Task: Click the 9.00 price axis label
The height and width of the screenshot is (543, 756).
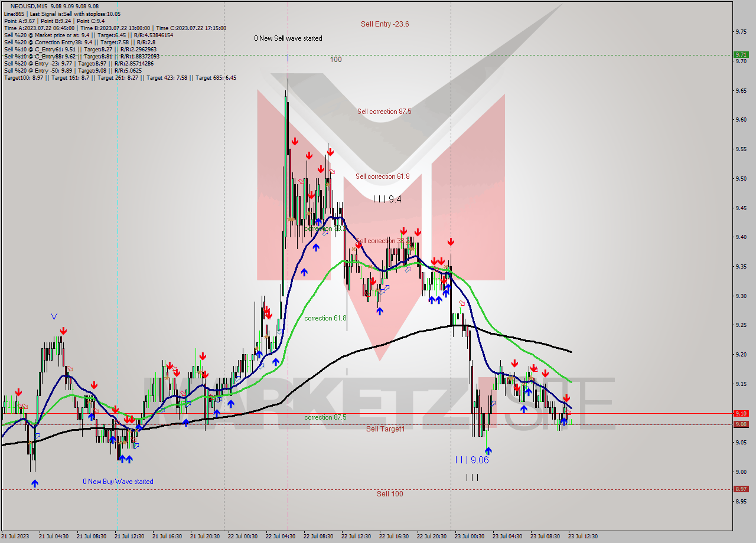Action: [x=742, y=472]
